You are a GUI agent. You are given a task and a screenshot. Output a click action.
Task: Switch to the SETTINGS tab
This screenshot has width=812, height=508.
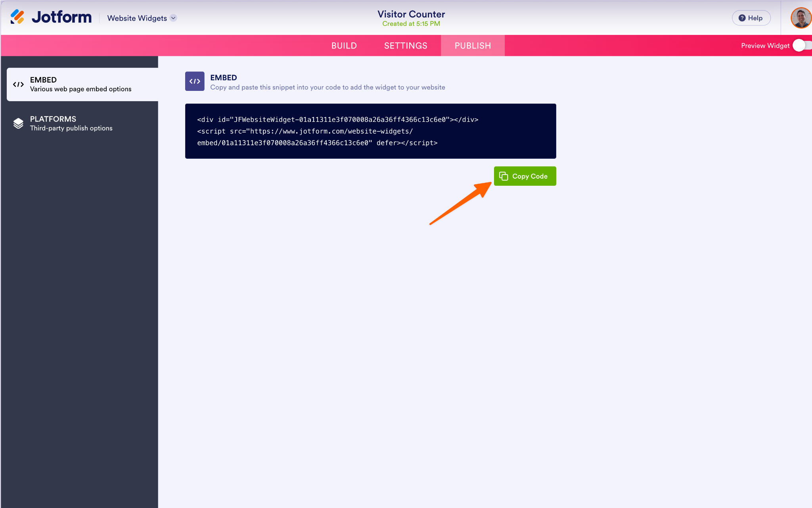click(406, 46)
